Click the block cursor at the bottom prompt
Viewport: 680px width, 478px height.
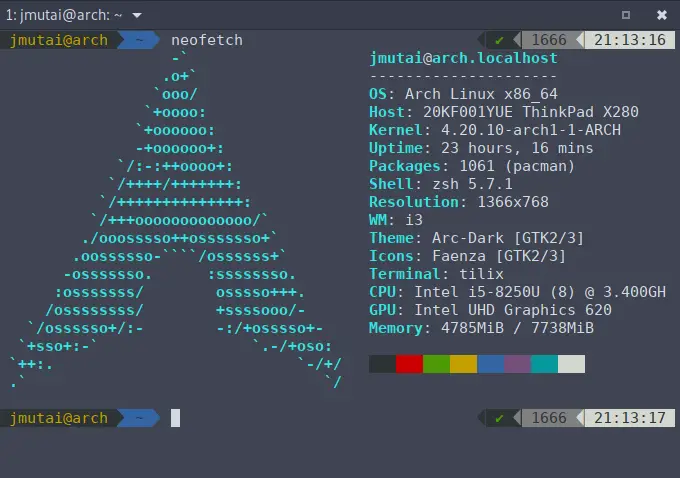pyautogui.click(x=175, y=419)
